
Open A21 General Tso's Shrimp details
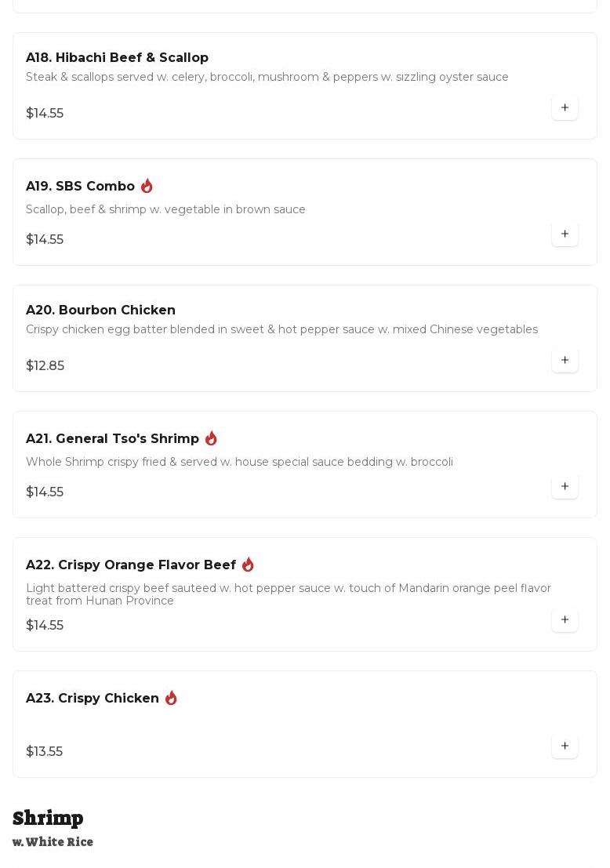[112, 439]
